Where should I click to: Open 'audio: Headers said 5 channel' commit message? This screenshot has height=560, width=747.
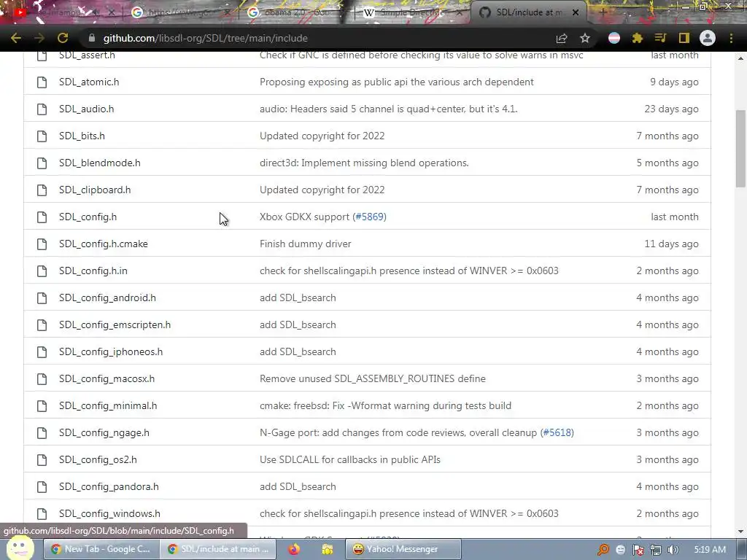388,109
